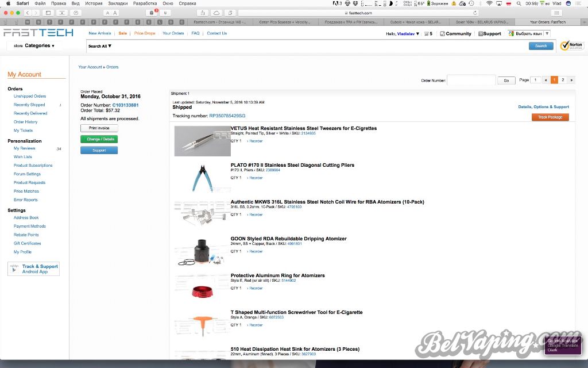Reorder the PLATO cutting pliers
588x368 pixels.
click(x=255, y=178)
